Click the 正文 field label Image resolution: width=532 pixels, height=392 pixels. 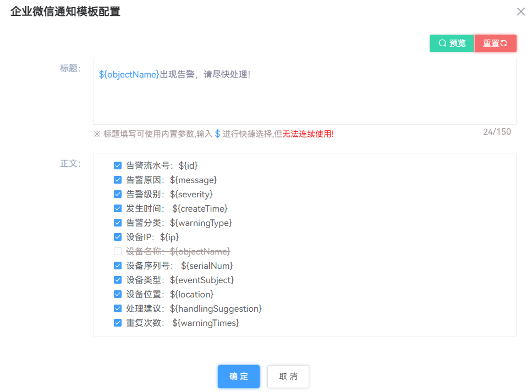[x=70, y=163]
